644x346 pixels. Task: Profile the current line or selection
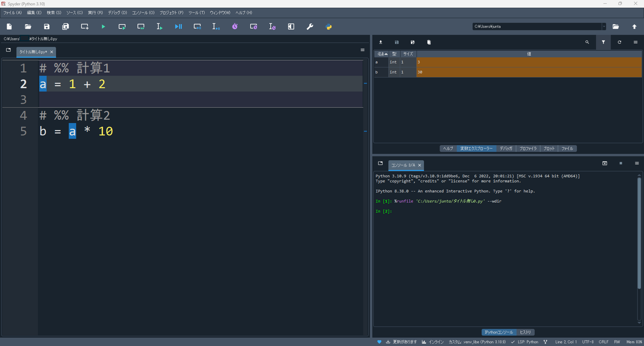[272, 26]
